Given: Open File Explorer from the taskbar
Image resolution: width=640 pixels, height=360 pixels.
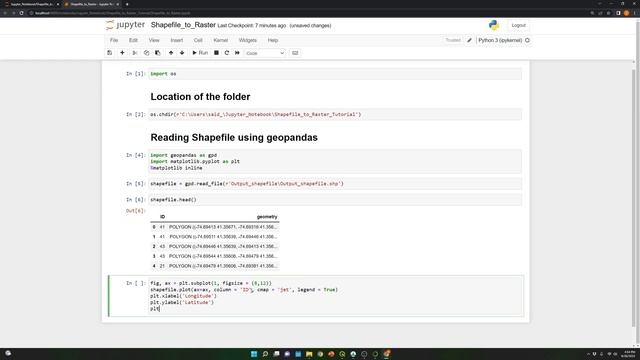Looking at the screenshot, I should pyautogui.click(x=309, y=354).
